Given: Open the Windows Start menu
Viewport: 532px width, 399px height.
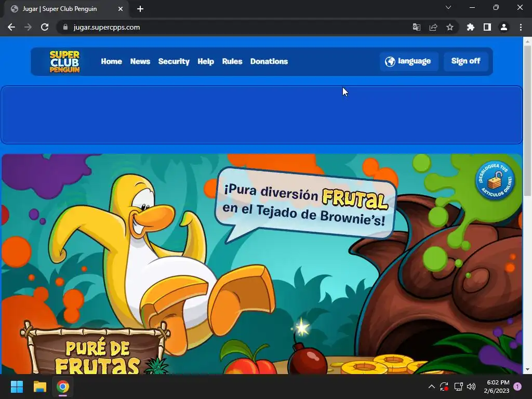Looking at the screenshot, I should (x=17, y=387).
